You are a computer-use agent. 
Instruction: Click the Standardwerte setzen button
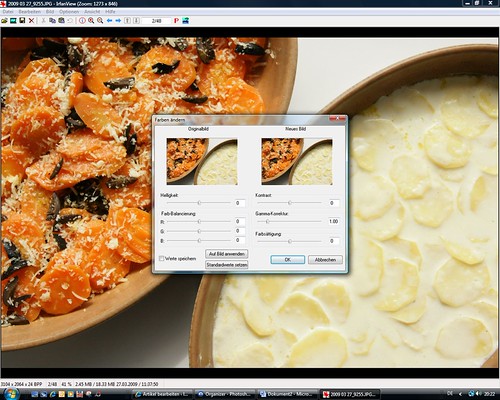tap(227, 265)
